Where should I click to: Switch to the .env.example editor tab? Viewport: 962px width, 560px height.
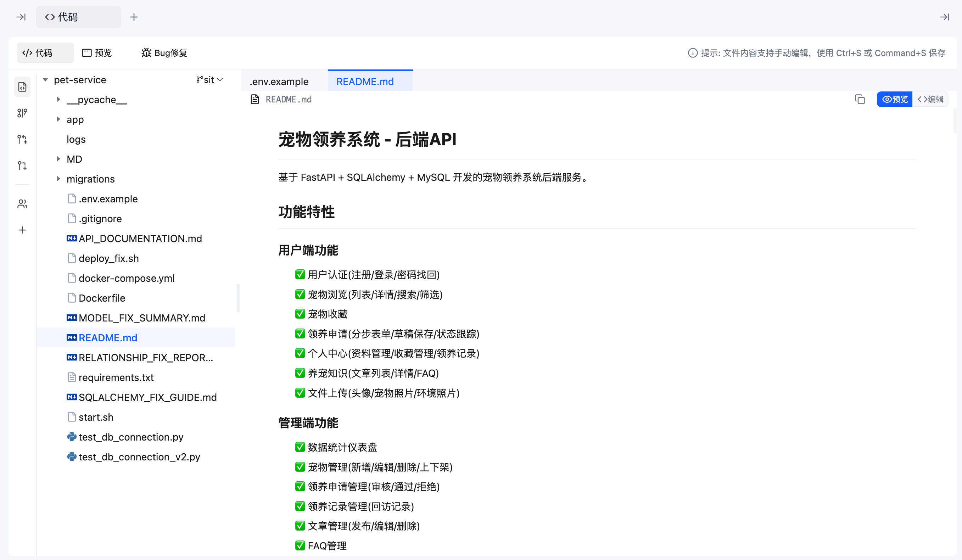click(279, 81)
